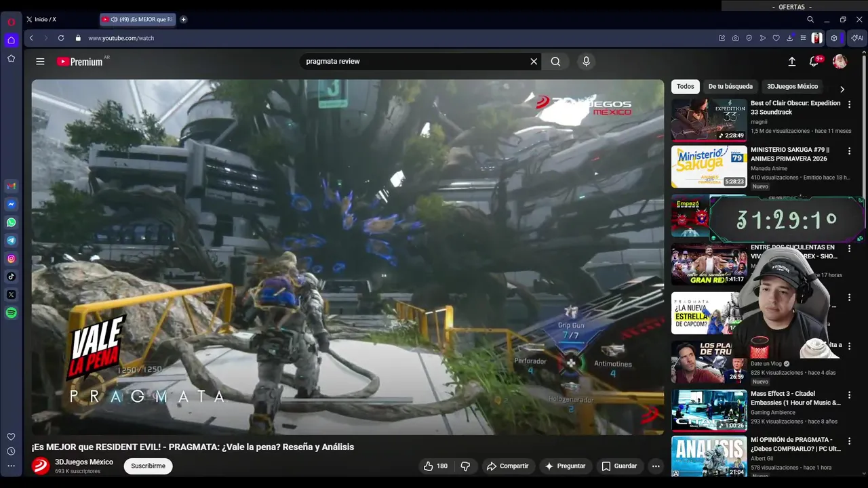Select the De tu búsqueda chip
This screenshot has width=868, height=488.
[x=730, y=87]
